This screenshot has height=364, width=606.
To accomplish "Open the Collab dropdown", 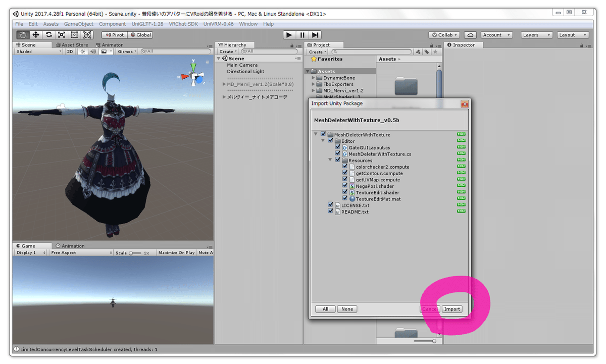I will [444, 35].
